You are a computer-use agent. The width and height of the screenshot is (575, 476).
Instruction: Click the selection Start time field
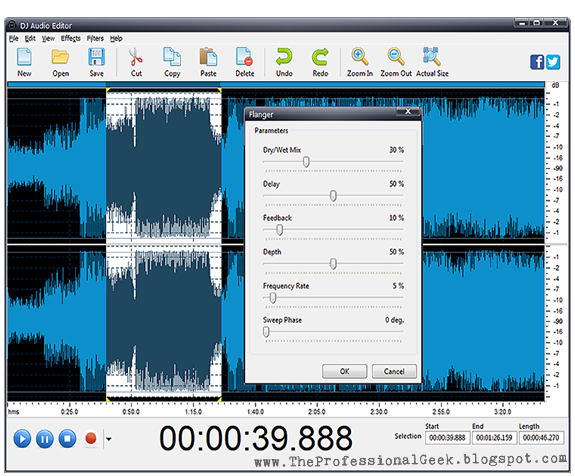pos(447,437)
